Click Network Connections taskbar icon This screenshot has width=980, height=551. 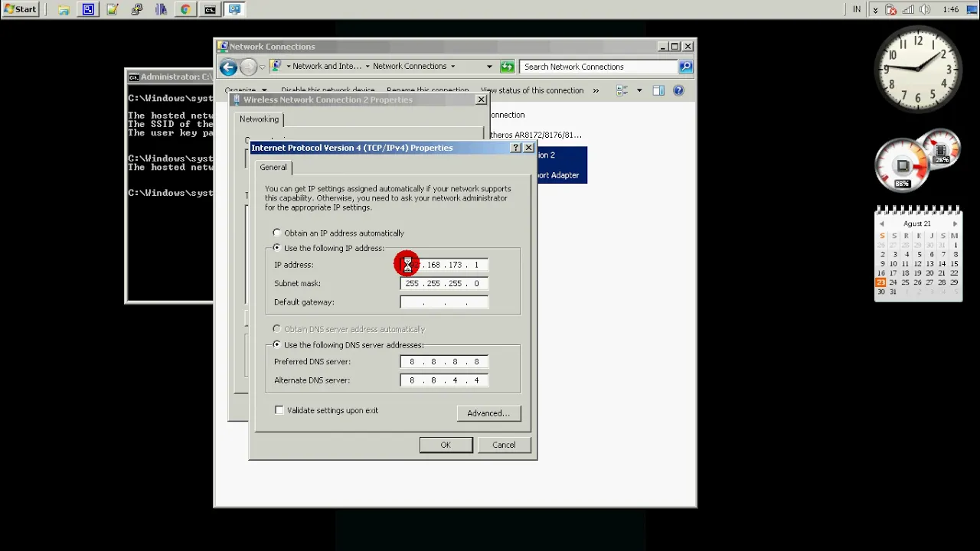click(234, 10)
